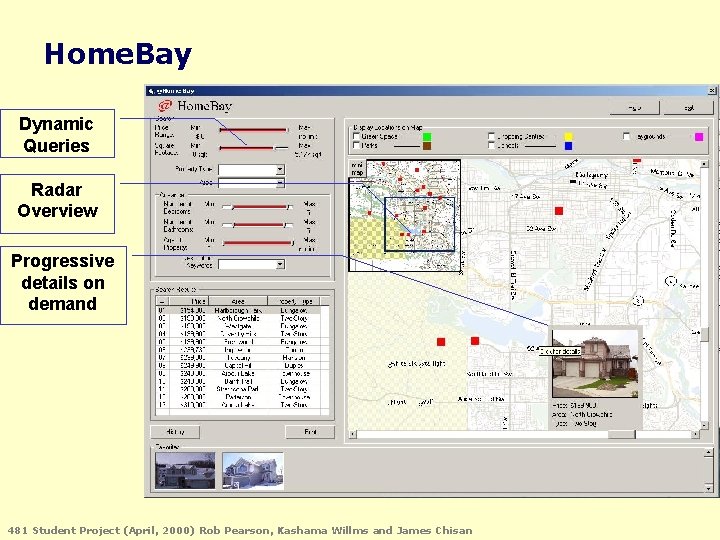Click the first narrow results column header
This screenshot has width=720, height=540.
point(163,301)
